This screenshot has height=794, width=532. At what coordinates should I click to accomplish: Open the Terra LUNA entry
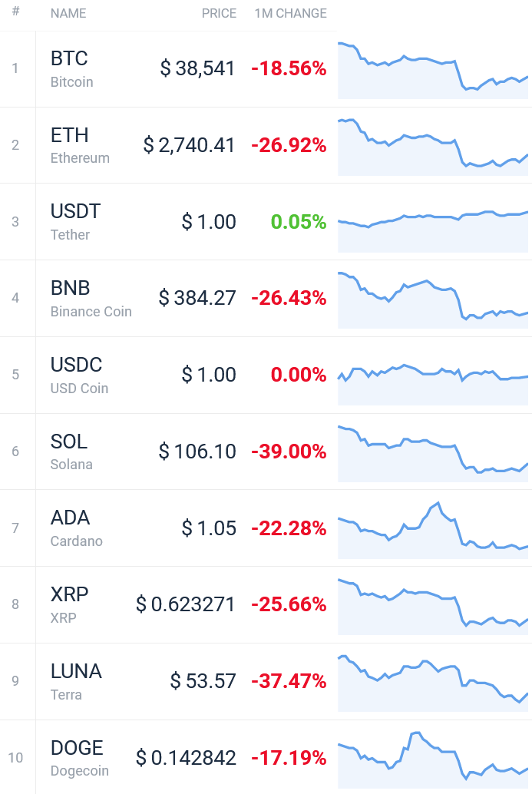77,681
